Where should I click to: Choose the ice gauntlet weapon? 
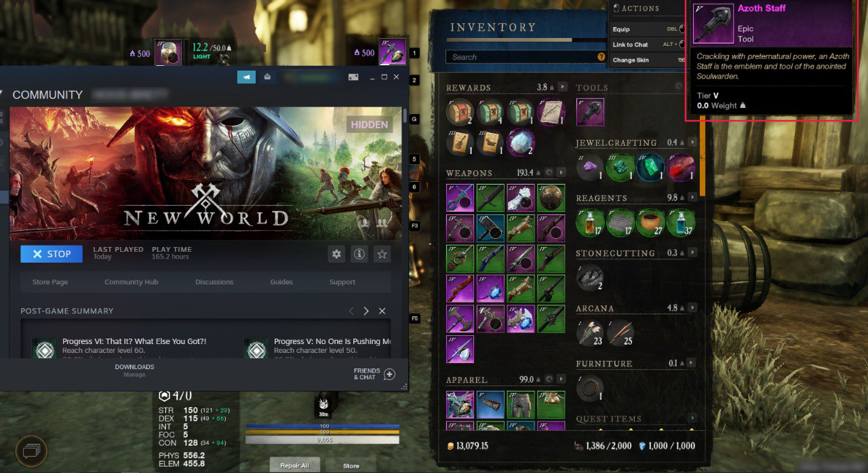pyautogui.click(x=521, y=197)
